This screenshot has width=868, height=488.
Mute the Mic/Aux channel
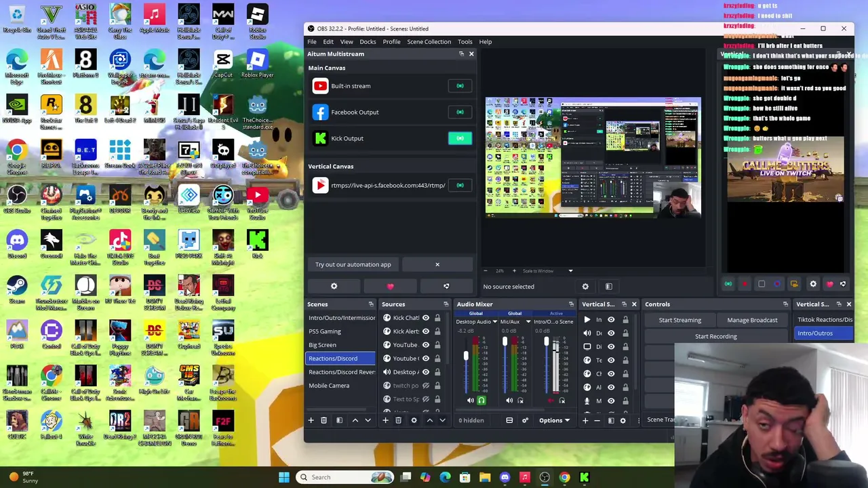pyautogui.click(x=509, y=401)
